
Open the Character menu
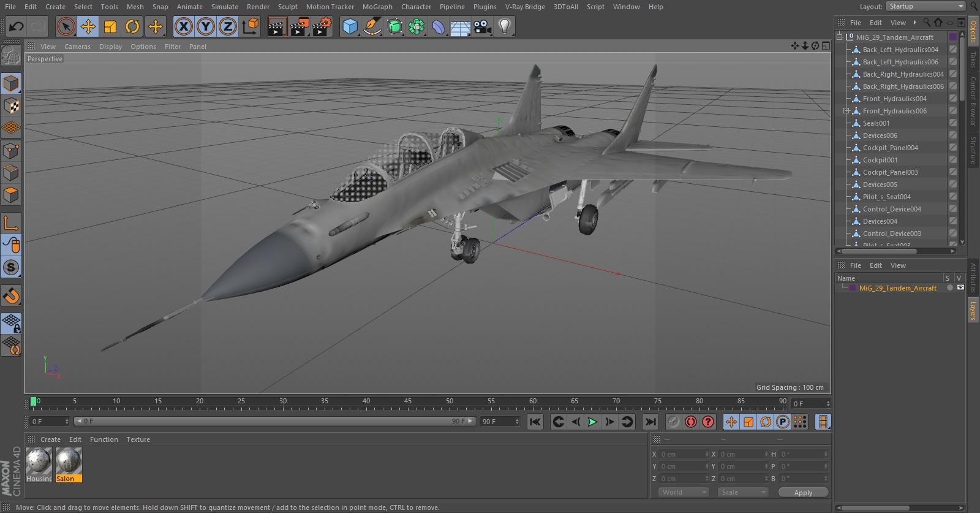tap(417, 7)
